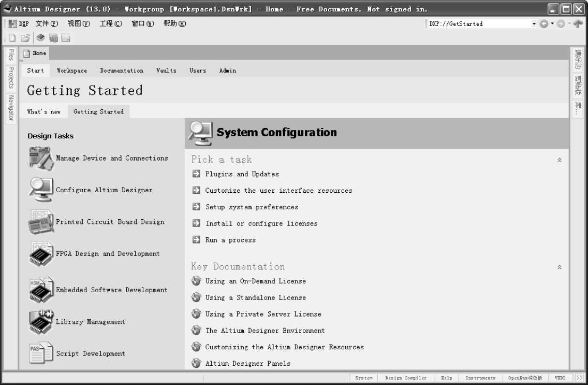Click the Library Management icon
588x385 pixels.
(41, 322)
